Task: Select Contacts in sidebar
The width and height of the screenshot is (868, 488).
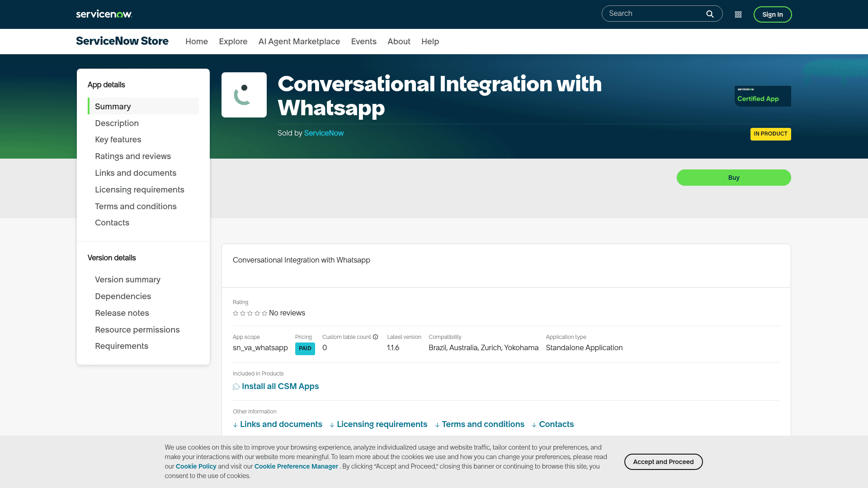Action: pyautogui.click(x=112, y=223)
